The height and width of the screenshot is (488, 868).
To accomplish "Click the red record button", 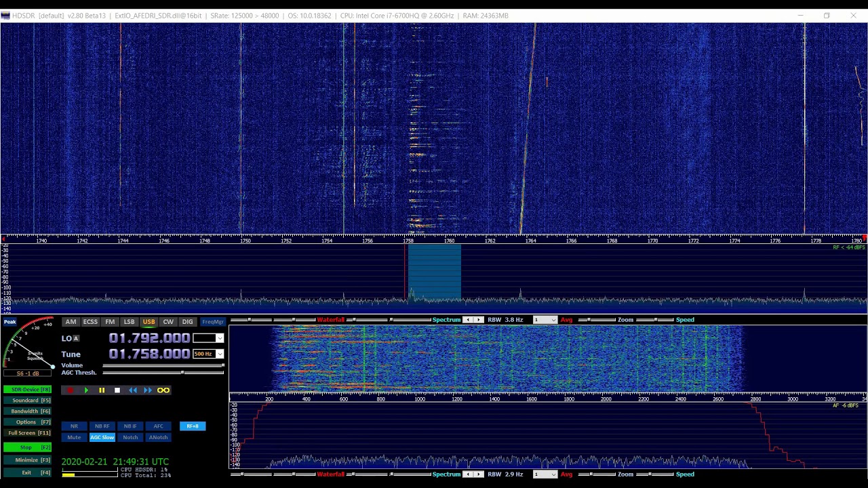I will coord(70,390).
